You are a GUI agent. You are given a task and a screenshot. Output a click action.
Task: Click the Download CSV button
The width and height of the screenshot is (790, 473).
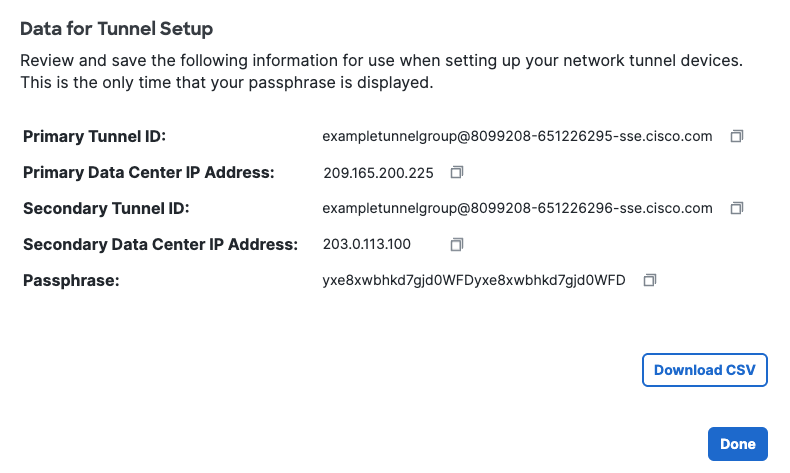tap(704, 370)
